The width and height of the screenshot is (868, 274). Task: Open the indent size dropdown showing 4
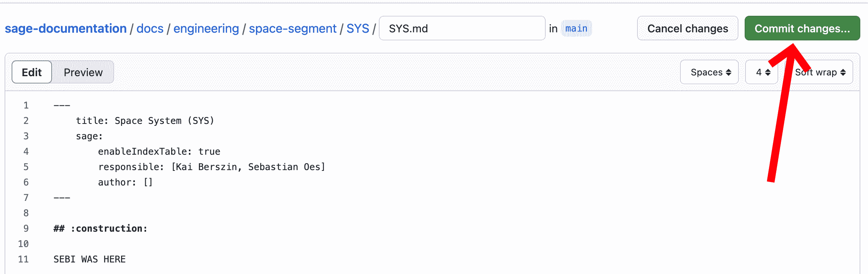761,72
